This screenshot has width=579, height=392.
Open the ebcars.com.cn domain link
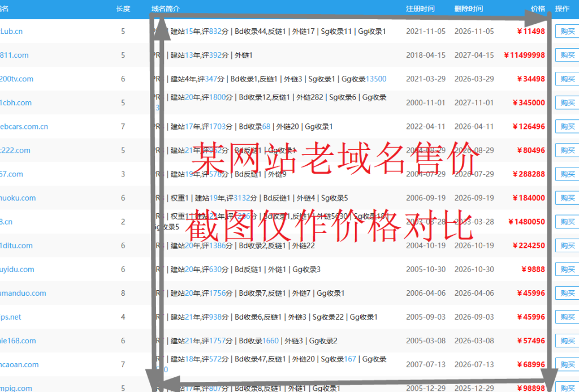pos(24,127)
